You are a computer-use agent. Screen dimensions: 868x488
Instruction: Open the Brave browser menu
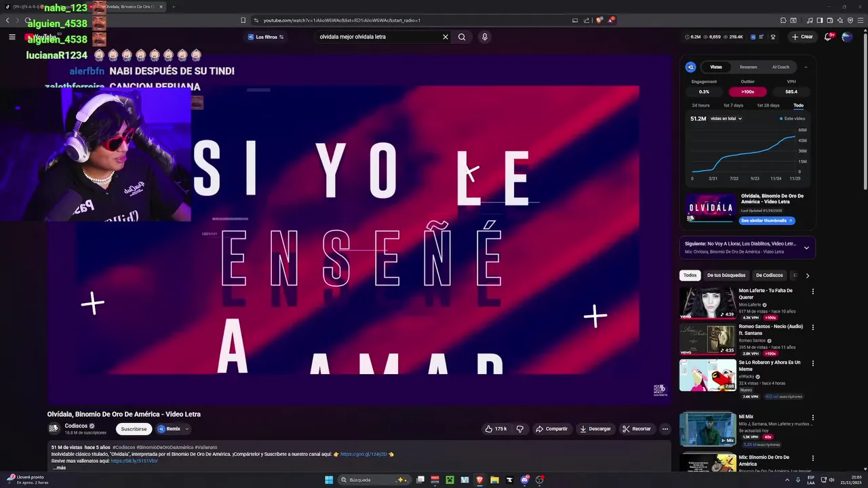click(859, 20)
